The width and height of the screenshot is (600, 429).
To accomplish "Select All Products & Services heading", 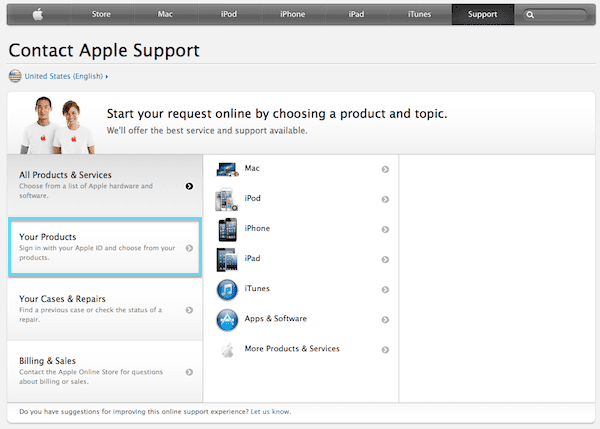I will [65, 175].
